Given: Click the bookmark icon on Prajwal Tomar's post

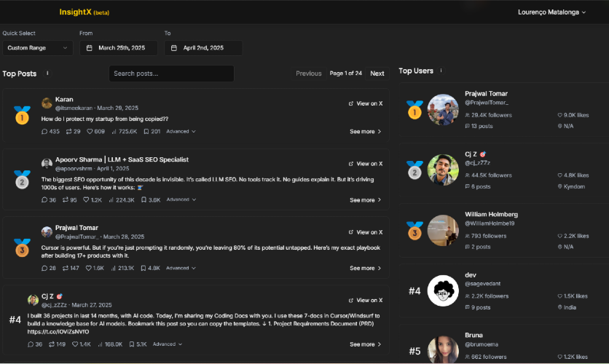Looking at the screenshot, I should point(144,268).
